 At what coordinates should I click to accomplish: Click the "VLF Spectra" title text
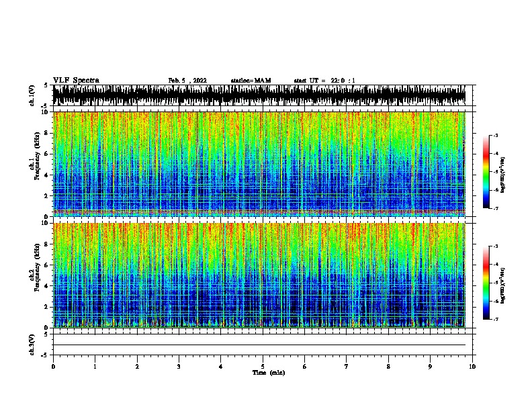[x=76, y=81]
